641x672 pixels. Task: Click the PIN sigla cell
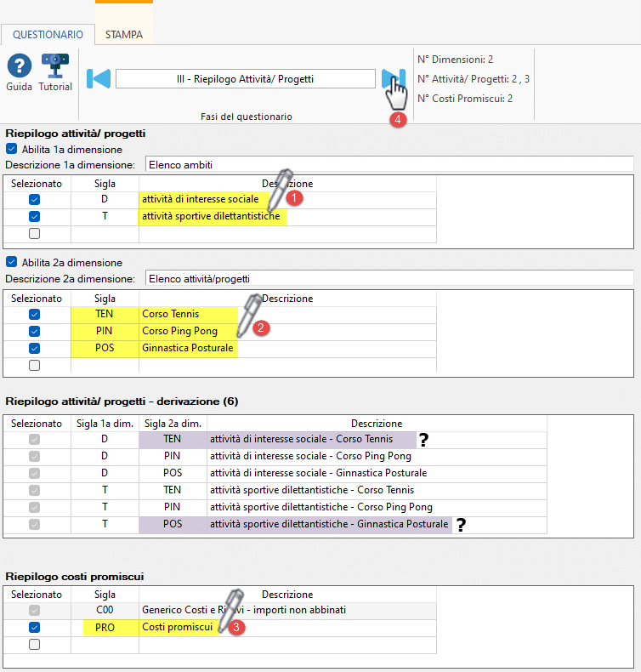tap(105, 331)
